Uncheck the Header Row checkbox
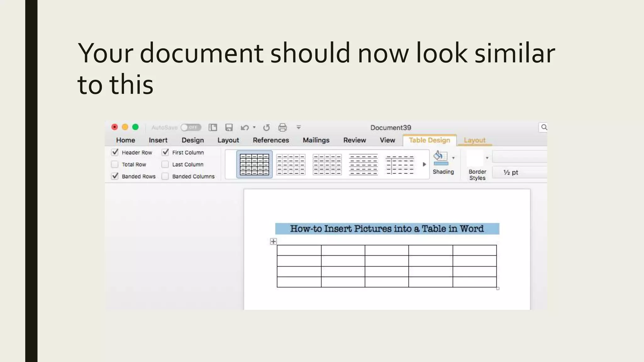 (x=115, y=152)
